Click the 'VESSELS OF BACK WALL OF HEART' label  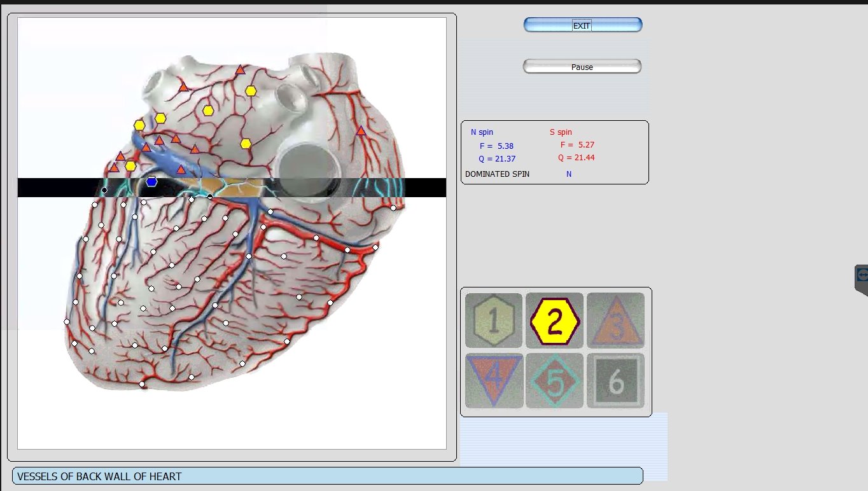click(x=99, y=476)
